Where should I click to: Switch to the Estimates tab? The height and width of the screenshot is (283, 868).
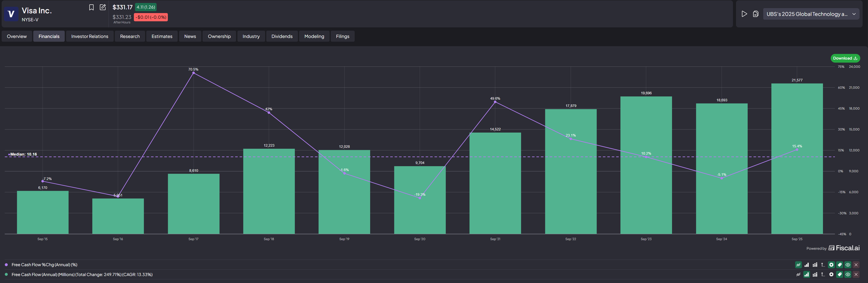click(162, 37)
